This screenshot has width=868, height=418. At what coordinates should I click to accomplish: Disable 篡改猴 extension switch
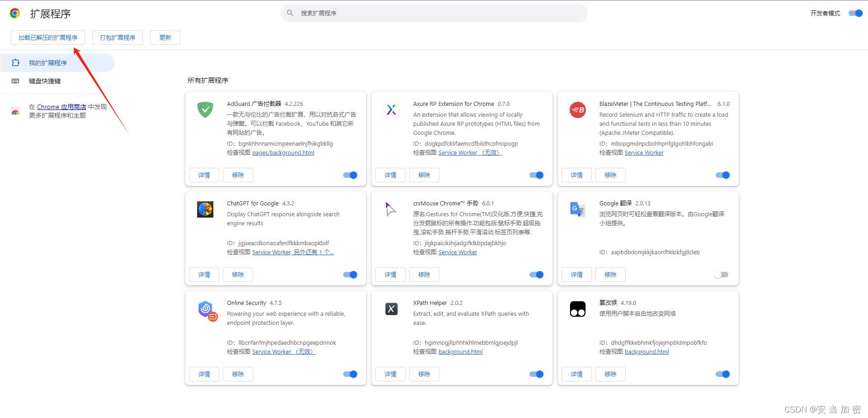click(723, 374)
